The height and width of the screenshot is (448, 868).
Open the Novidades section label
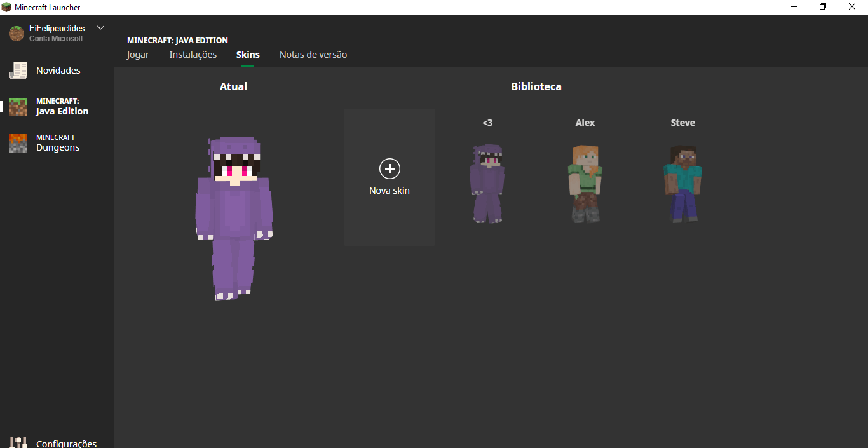pyautogui.click(x=58, y=71)
